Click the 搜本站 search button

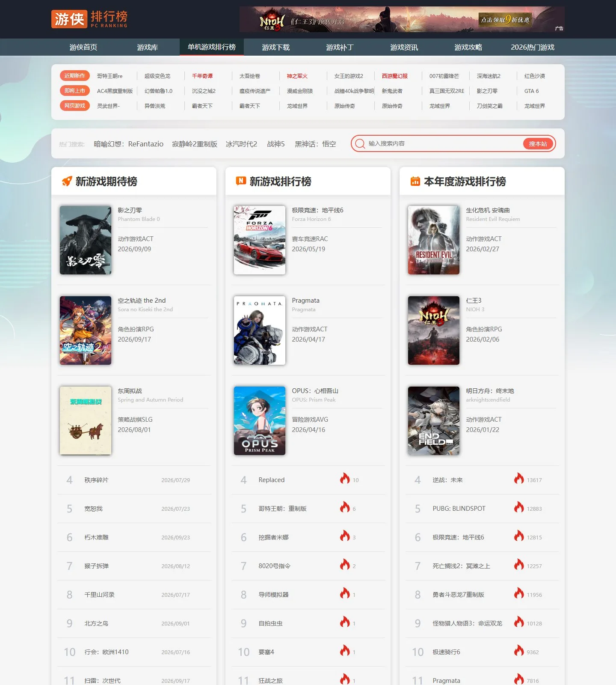(x=538, y=144)
